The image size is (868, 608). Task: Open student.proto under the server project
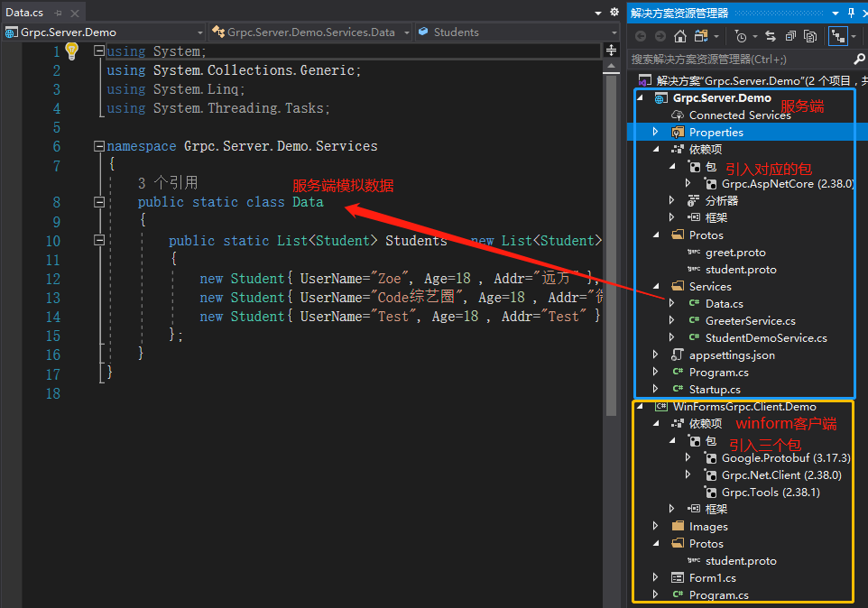[x=741, y=270]
